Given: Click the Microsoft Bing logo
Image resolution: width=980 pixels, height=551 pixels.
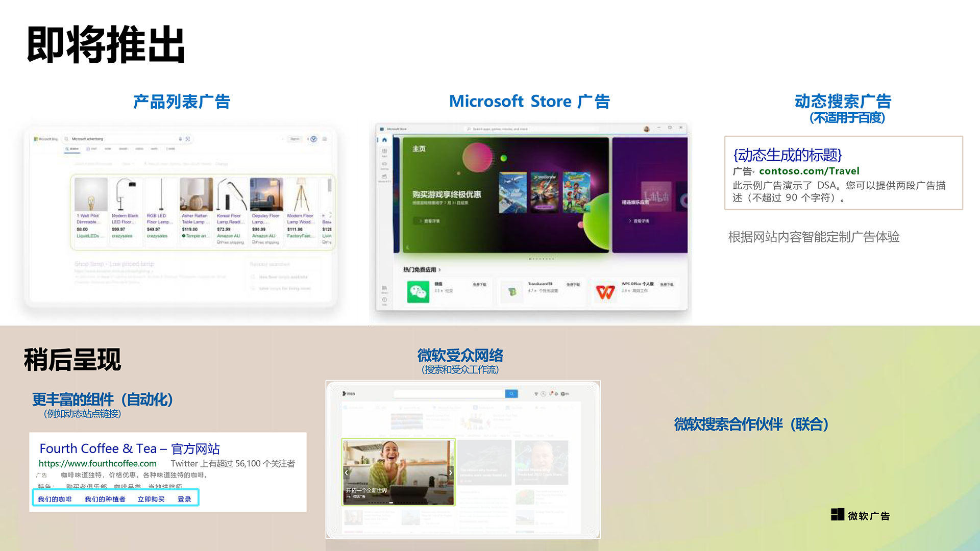Looking at the screenshot, I should 46,139.
